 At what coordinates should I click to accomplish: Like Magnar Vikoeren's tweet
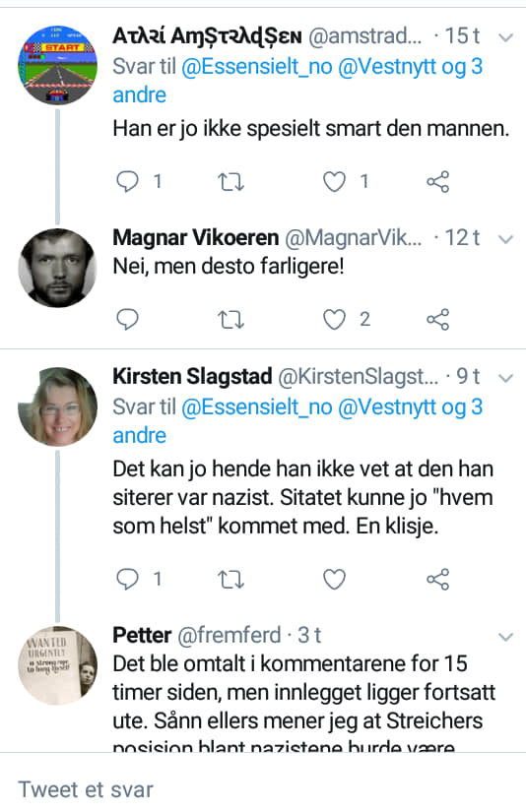tap(334, 320)
